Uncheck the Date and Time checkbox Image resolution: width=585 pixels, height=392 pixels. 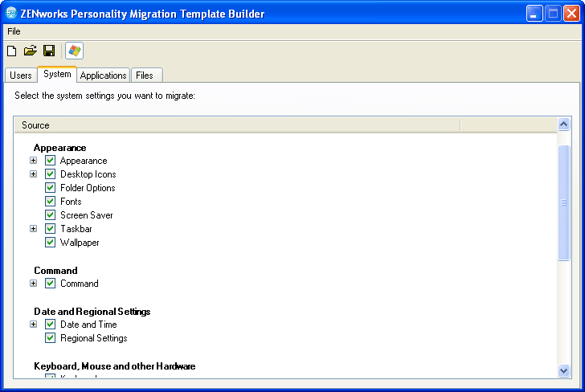click(x=51, y=325)
